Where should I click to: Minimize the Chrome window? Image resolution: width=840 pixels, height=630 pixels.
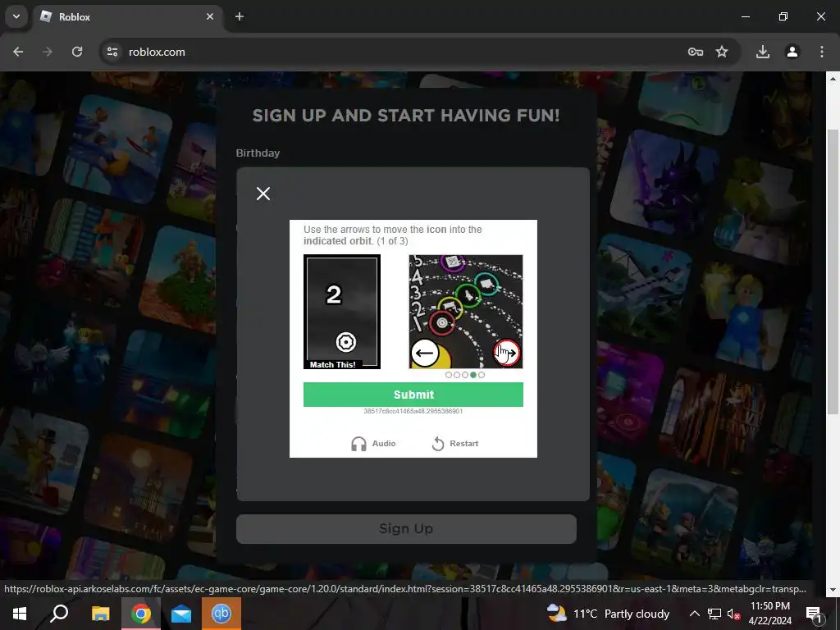[745, 16]
